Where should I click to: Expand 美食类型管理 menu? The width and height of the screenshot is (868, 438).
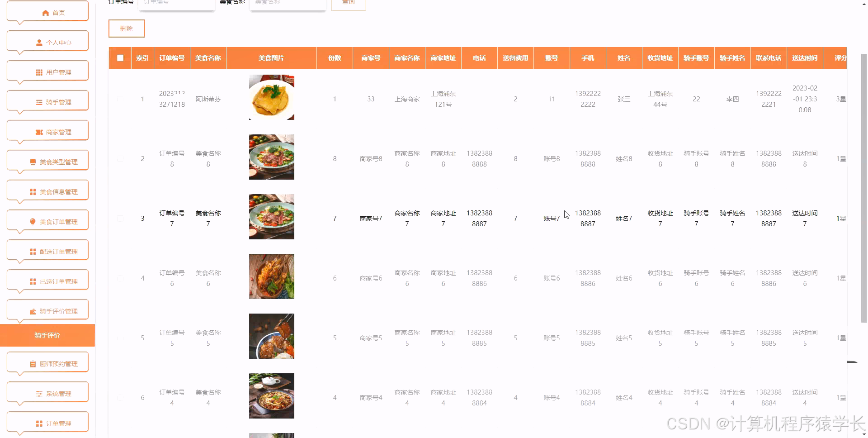(47, 161)
